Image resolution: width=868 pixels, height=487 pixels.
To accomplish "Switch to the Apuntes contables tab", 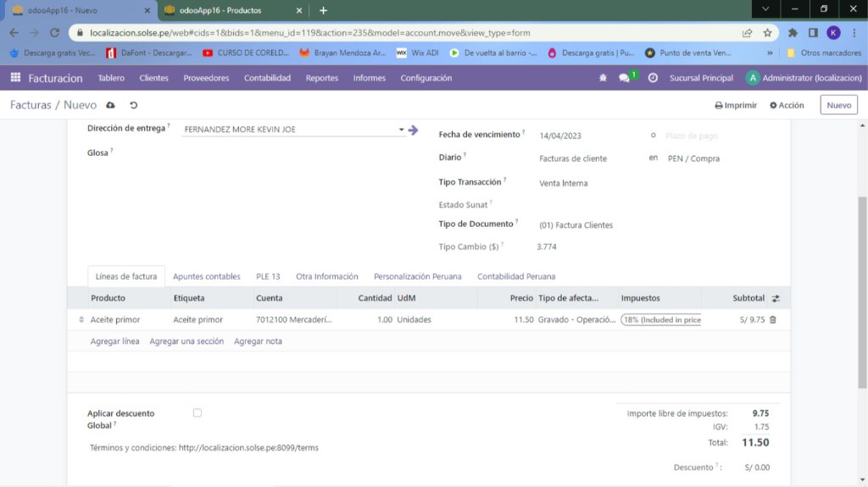I will [x=206, y=277].
